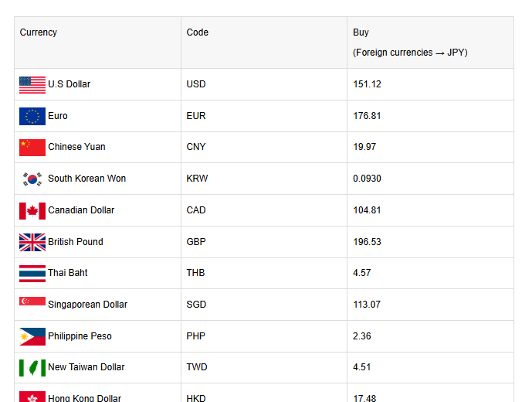Select the Chinese flag icon
The width and height of the screenshot is (532, 402).
pyautogui.click(x=32, y=147)
